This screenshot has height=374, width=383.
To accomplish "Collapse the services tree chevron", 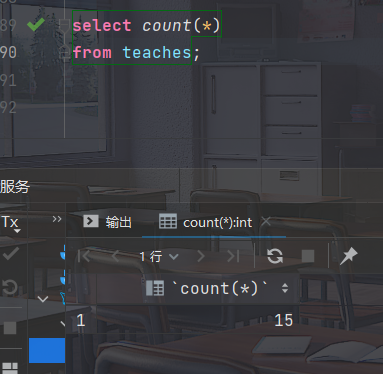I will tap(43, 299).
